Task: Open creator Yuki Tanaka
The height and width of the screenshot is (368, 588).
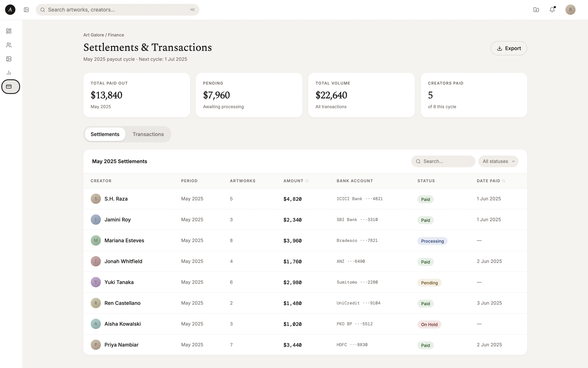Action: (x=119, y=282)
